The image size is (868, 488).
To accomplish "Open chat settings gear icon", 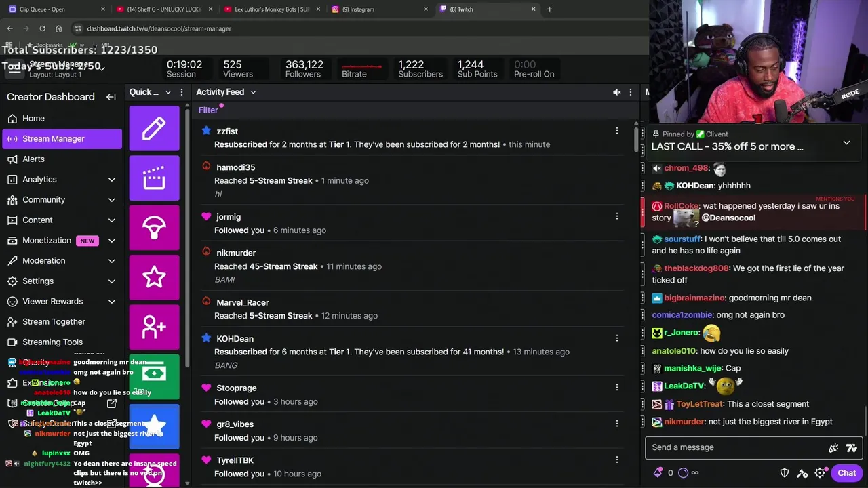I will pos(820,473).
